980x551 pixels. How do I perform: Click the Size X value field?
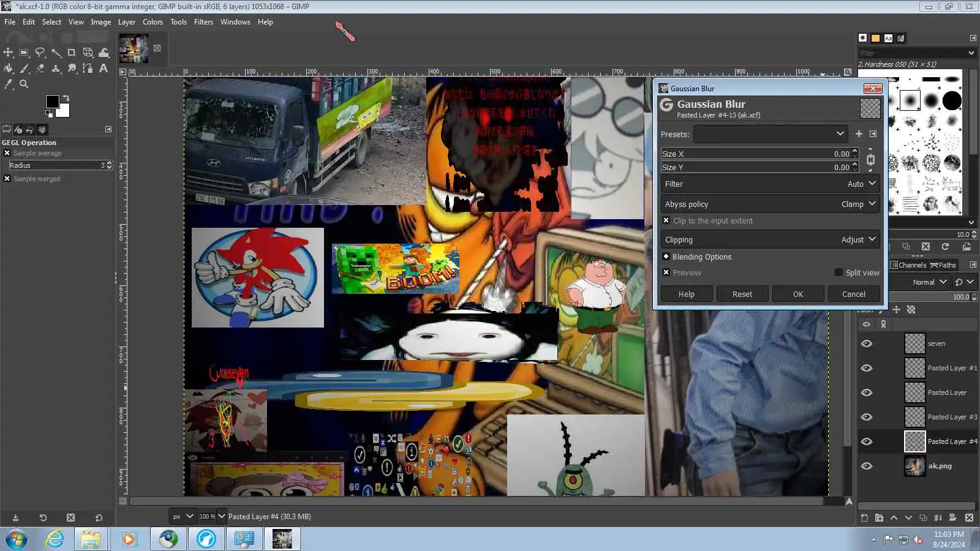pyautogui.click(x=759, y=154)
